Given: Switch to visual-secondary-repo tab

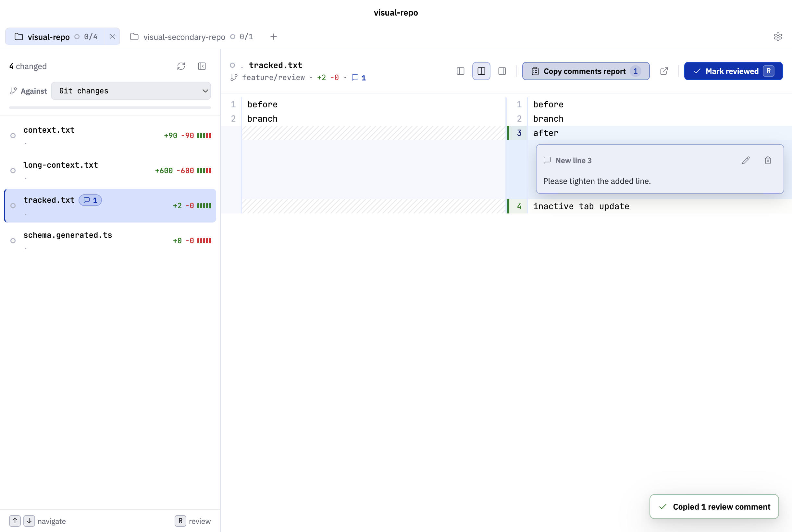Looking at the screenshot, I should click(x=192, y=37).
